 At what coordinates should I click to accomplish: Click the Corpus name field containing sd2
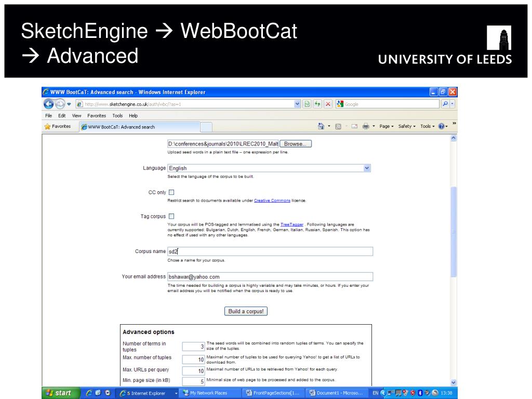270,251
